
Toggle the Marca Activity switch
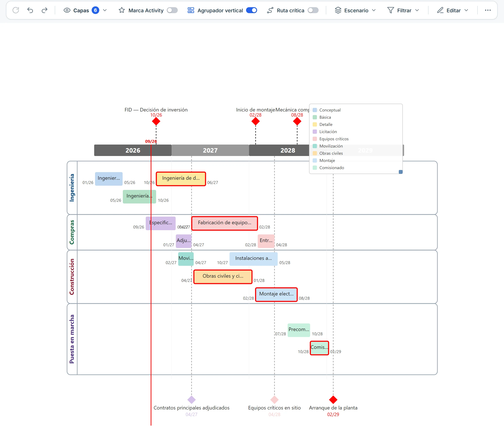point(172,10)
